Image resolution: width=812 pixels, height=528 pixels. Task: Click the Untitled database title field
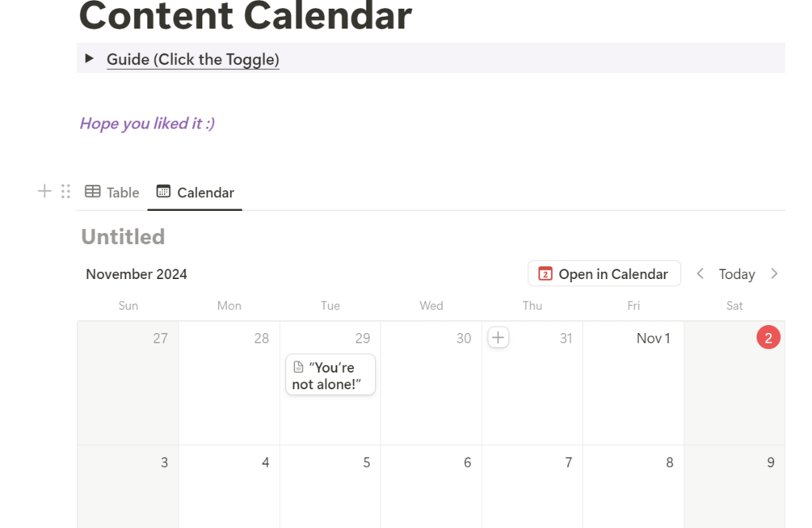point(124,237)
